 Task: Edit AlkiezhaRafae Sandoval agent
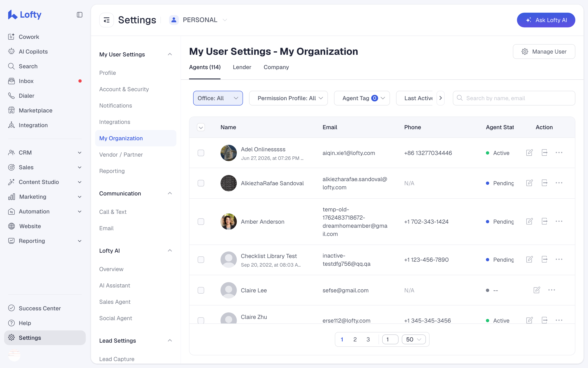tap(529, 183)
